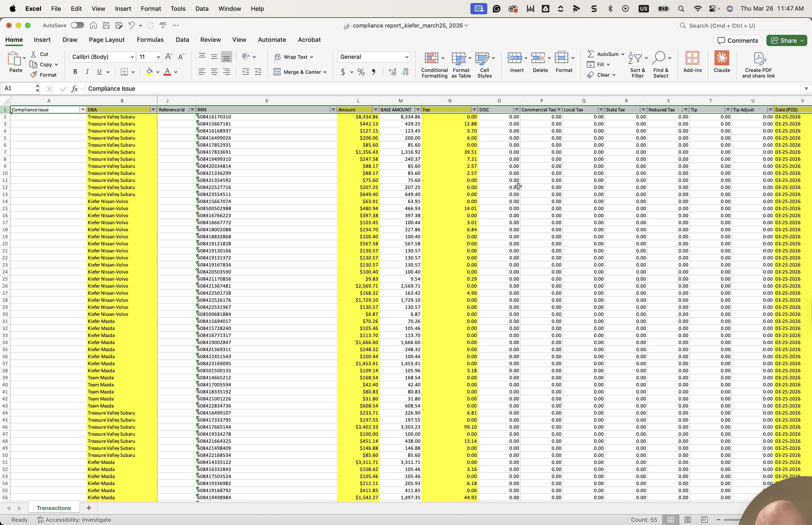The image size is (812, 525).
Task: Click the Paste clipboard icon
Action: 14,59
